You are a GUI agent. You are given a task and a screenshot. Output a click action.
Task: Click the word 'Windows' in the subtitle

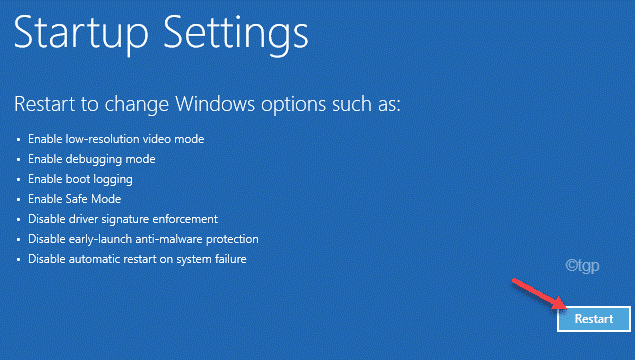coord(215,104)
